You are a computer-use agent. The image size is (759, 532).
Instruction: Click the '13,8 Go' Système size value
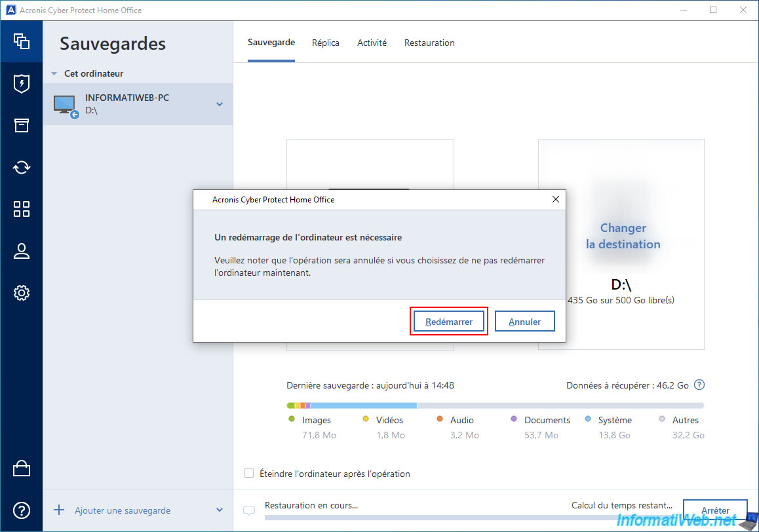coord(614,435)
